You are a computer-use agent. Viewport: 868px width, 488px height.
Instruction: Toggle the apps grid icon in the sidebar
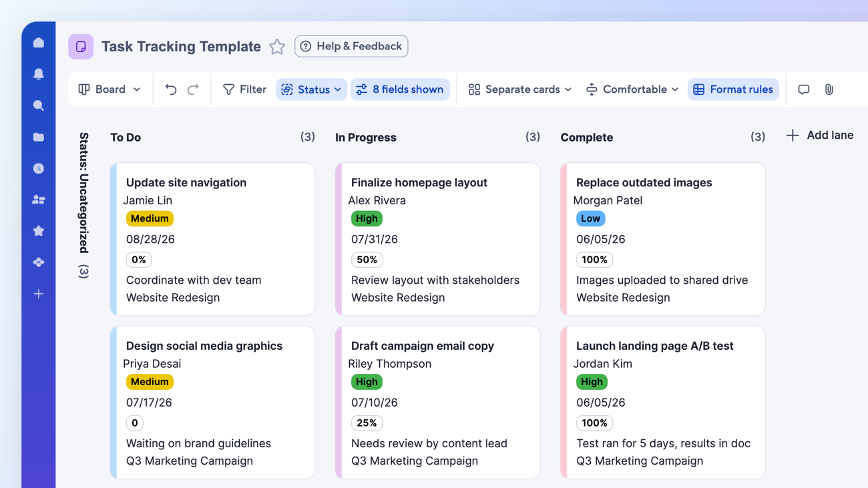[38, 262]
